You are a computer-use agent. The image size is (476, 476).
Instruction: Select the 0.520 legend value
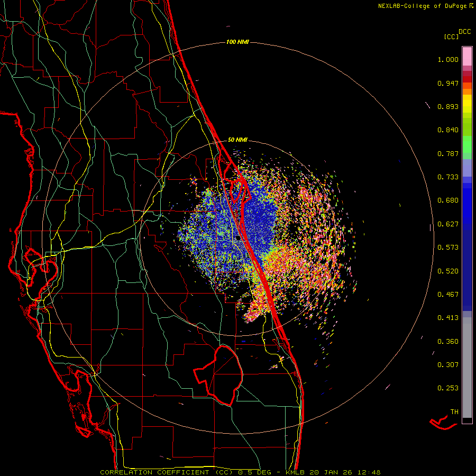pyautogui.click(x=448, y=271)
